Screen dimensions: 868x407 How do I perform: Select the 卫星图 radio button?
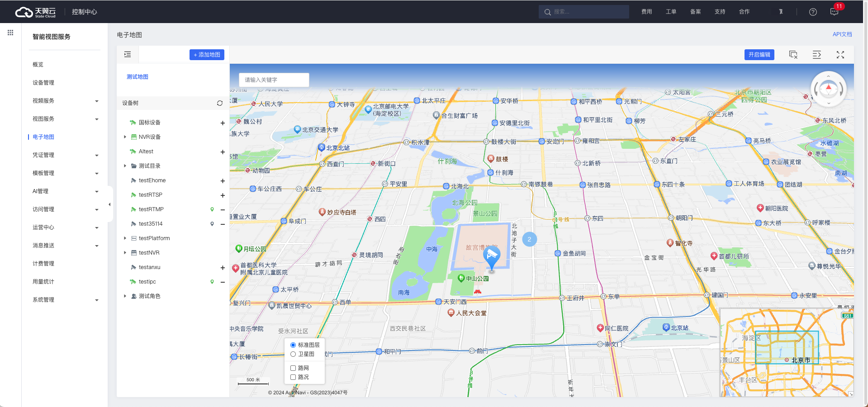click(x=293, y=354)
